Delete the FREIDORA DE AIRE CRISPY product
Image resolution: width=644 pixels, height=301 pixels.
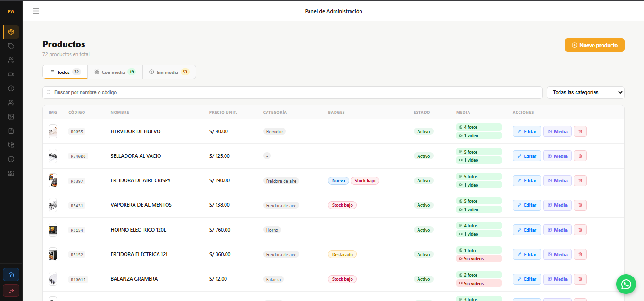580,180
